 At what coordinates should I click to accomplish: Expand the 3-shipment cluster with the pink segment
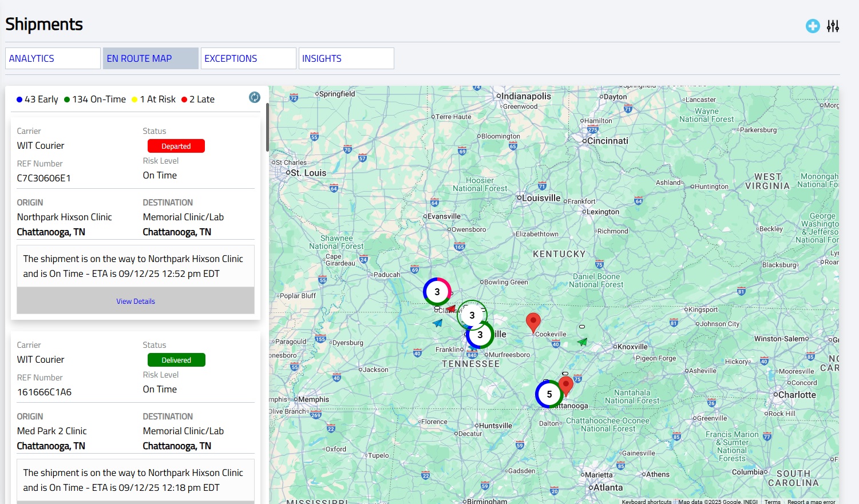pyautogui.click(x=437, y=292)
